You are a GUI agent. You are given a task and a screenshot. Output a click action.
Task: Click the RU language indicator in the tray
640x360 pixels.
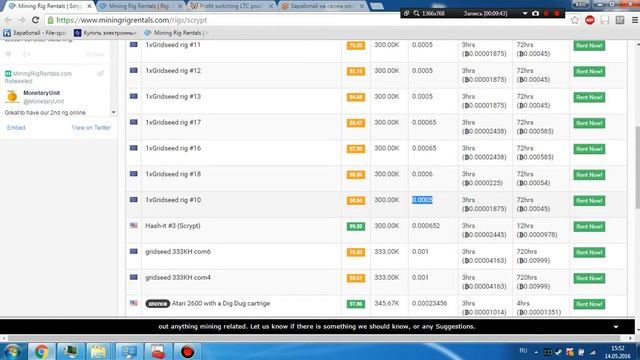click(523, 351)
